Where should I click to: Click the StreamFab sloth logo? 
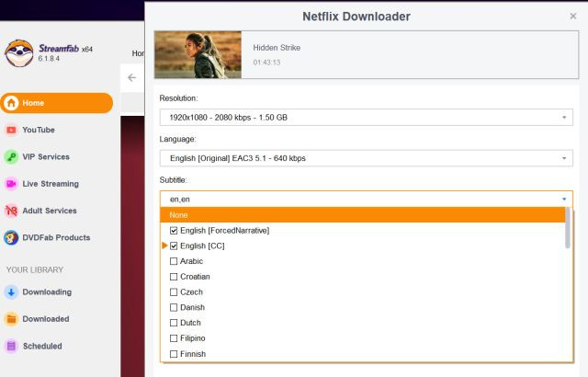pyautogui.click(x=18, y=53)
